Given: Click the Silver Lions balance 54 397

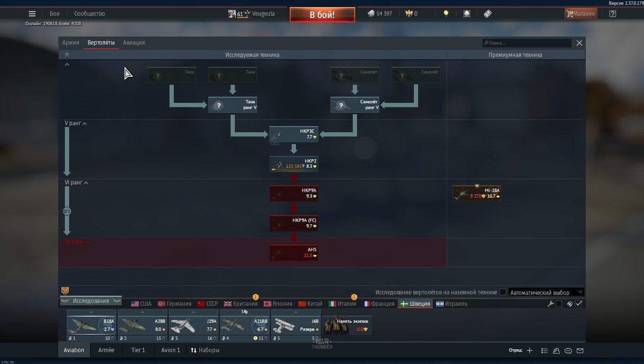Looking at the screenshot, I should pyautogui.click(x=380, y=14).
